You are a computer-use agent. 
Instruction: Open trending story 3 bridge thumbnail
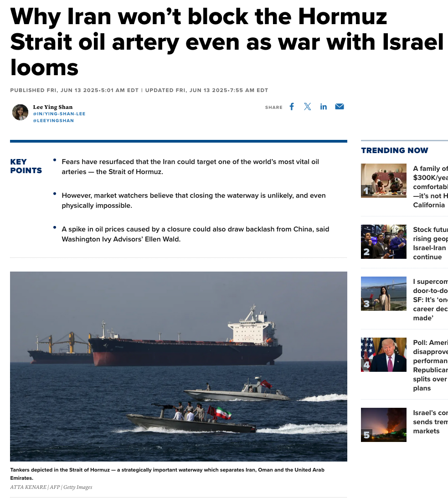(383, 293)
